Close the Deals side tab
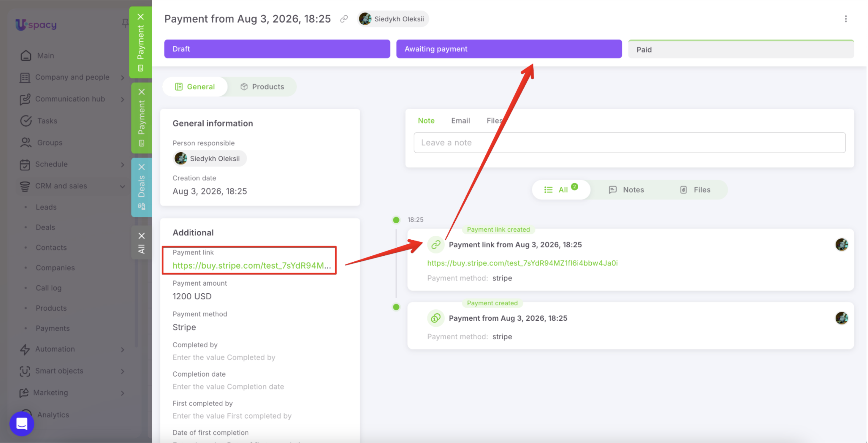This screenshot has height=443, width=868. pyautogui.click(x=142, y=167)
